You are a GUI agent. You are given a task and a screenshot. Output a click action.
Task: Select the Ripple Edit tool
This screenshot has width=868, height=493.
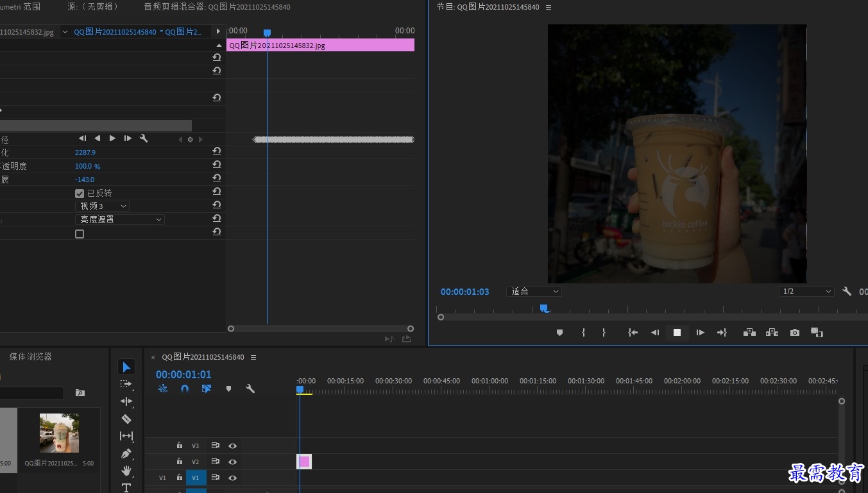[126, 401]
